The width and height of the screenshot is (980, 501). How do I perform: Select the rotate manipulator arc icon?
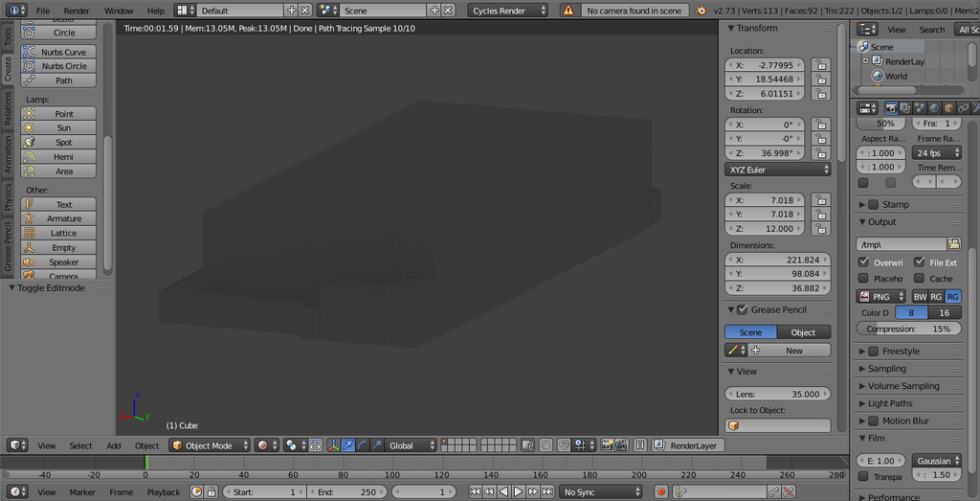(x=363, y=445)
